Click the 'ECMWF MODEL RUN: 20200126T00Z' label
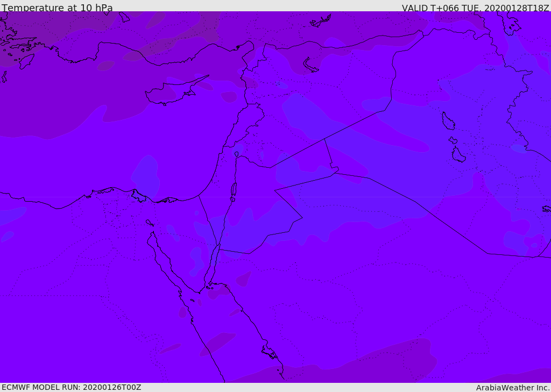 tap(72, 388)
